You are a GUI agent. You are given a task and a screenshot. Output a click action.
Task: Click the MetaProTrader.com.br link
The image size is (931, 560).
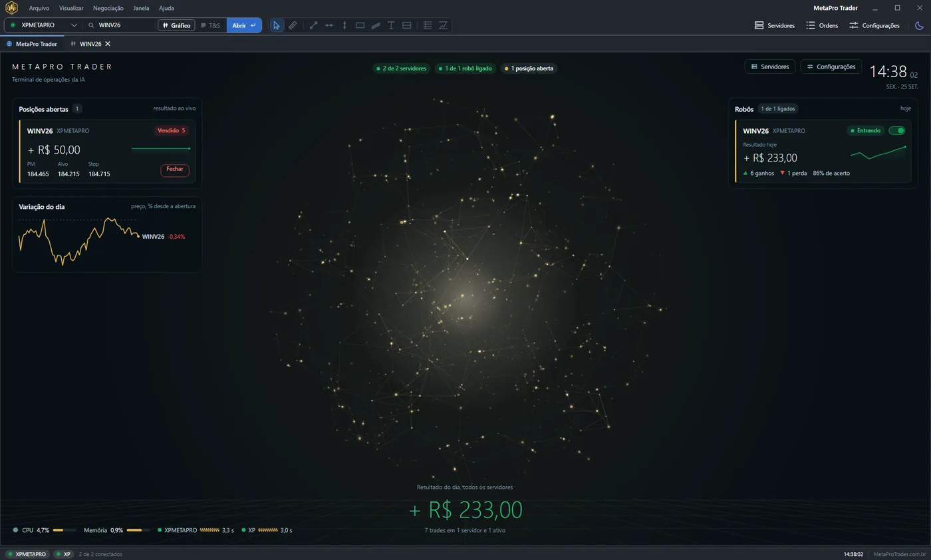pyautogui.click(x=900, y=554)
